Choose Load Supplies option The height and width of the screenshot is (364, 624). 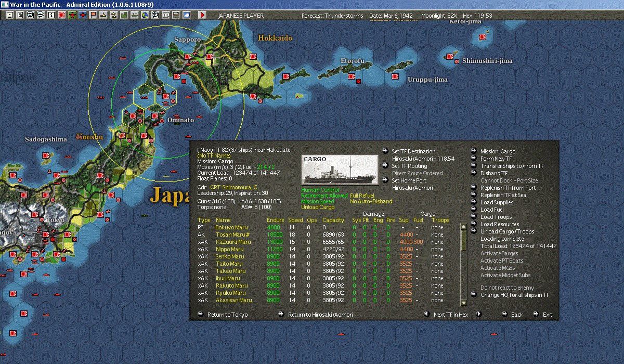pos(497,202)
